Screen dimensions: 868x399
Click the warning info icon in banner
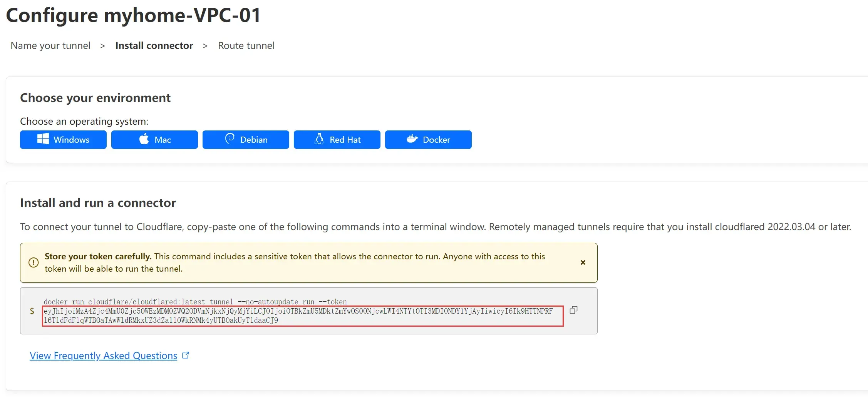(34, 262)
